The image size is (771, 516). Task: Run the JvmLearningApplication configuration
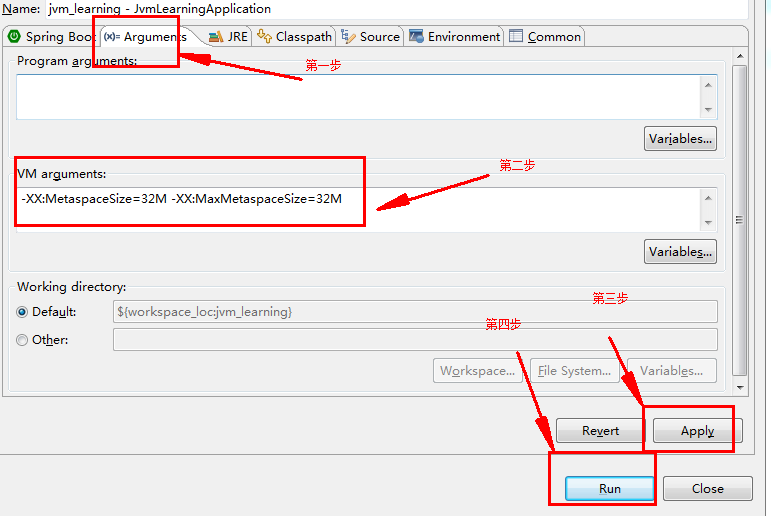(610, 488)
